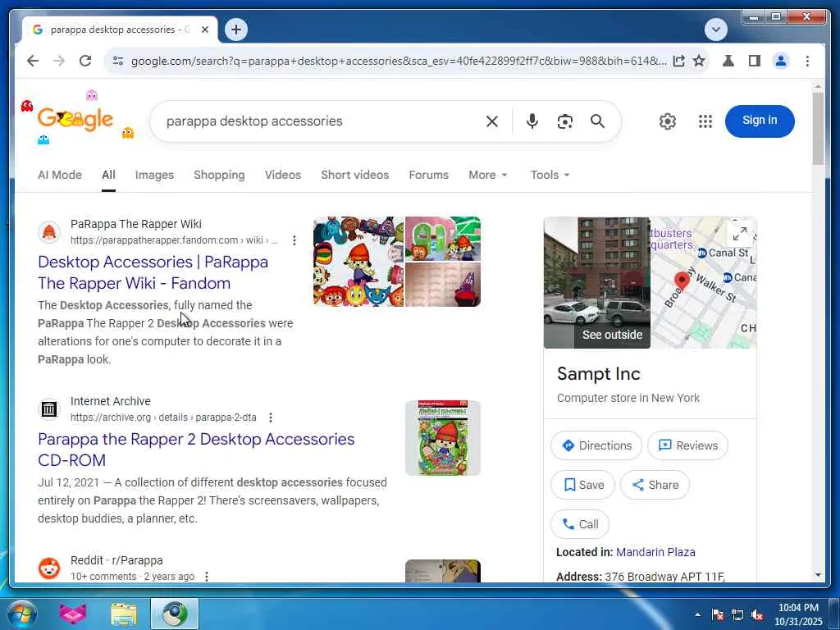Click the vertical page scrollbar thumb
Screen dimensions: 840x630
pyautogui.click(x=818, y=129)
